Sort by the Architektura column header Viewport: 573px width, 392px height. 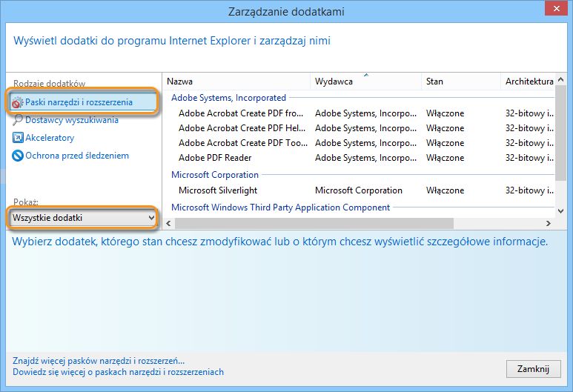click(529, 82)
